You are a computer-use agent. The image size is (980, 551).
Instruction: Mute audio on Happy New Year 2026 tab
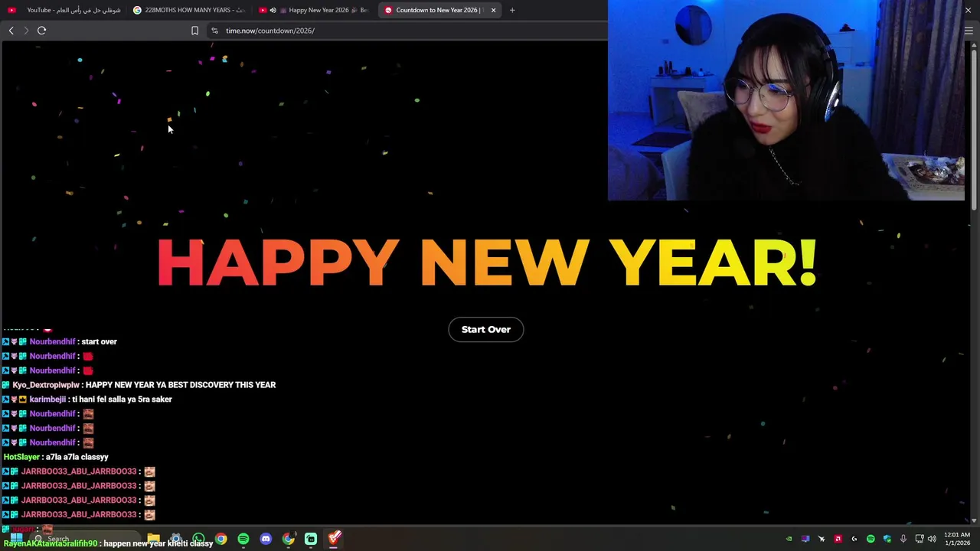(x=273, y=10)
